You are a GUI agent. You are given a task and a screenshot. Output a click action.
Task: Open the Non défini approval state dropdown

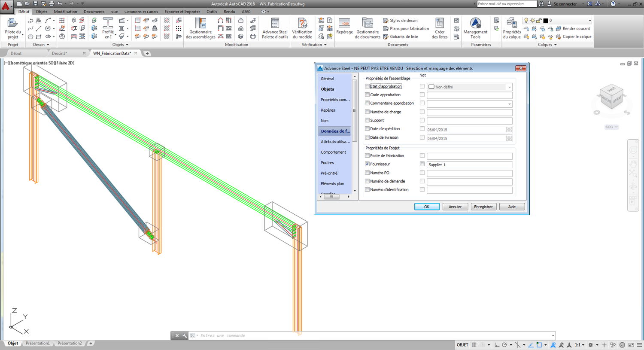[x=470, y=87]
